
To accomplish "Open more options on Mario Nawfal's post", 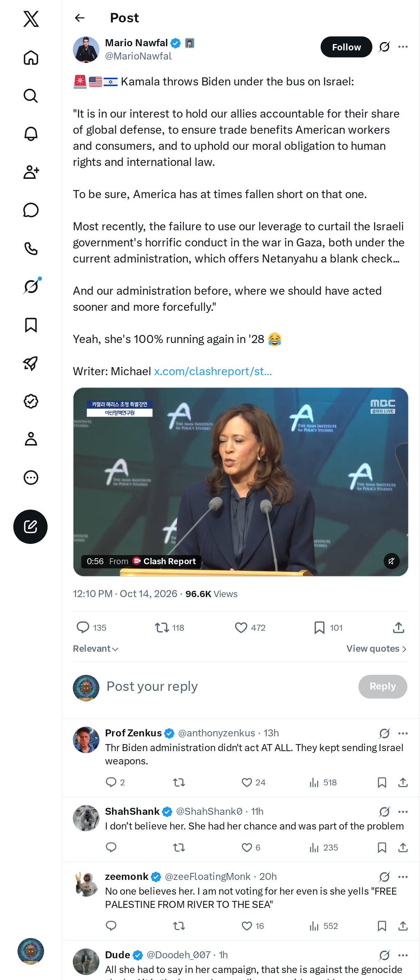I will (x=403, y=47).
